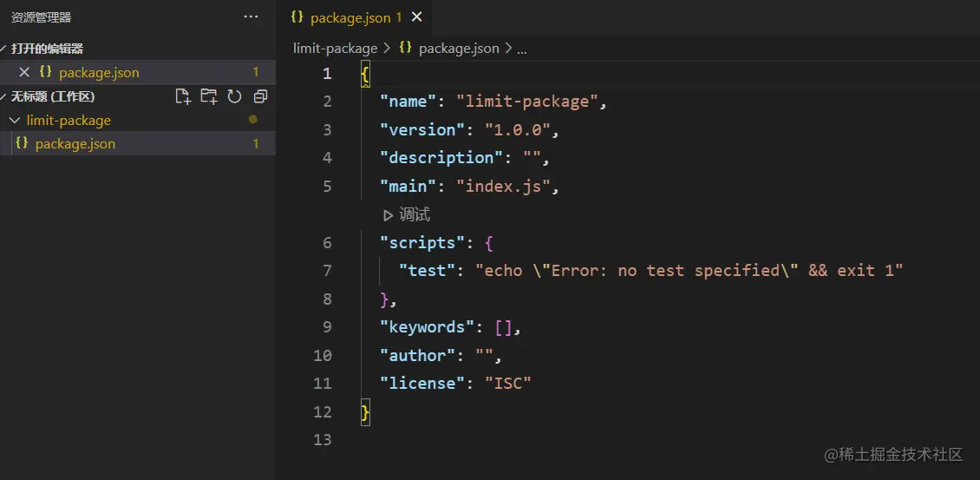Click line number 12 in the gutter
The image size is (980, 480).
coord(323,411)
